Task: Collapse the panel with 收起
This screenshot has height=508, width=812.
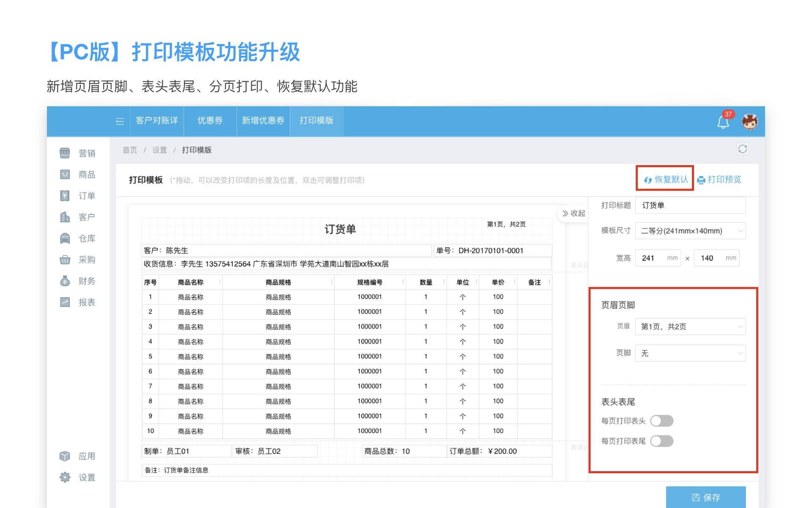Action: point(573,213)
